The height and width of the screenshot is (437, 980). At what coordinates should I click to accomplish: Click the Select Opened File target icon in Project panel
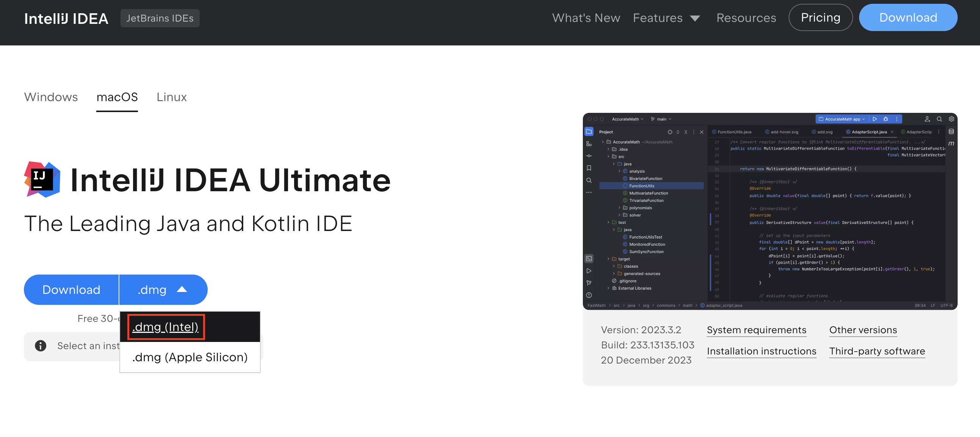click(670, 132)
